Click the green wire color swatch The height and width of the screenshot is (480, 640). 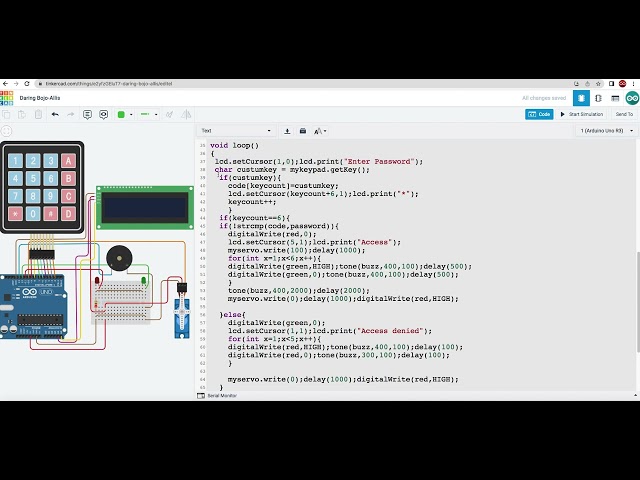121,115
